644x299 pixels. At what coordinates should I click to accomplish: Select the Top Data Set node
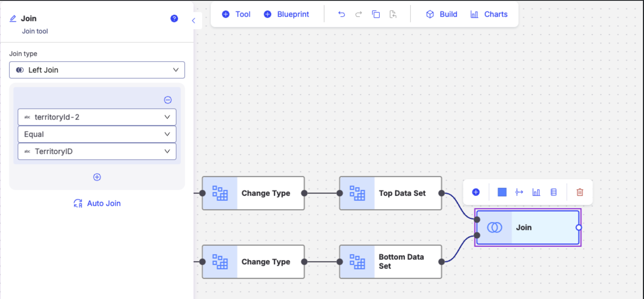391,193
